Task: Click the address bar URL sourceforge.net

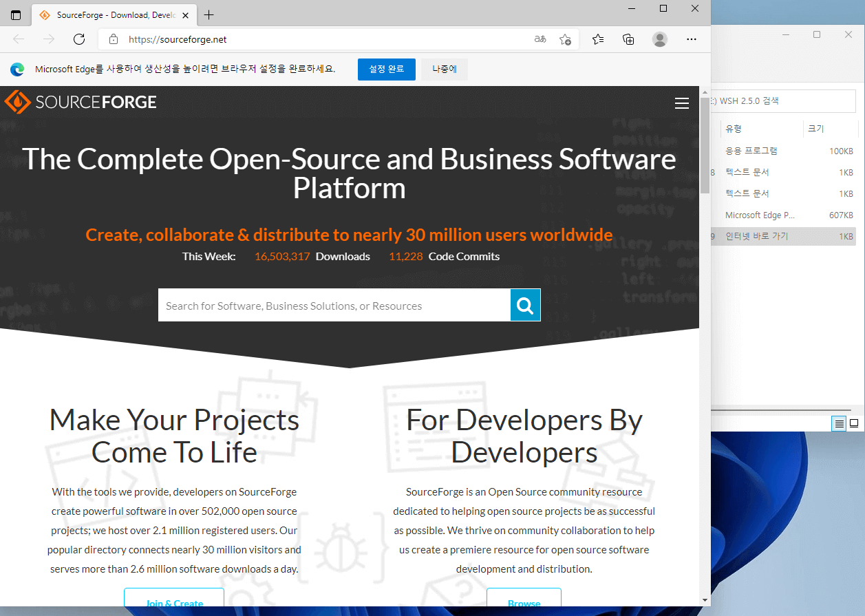Action: [178, 39]
